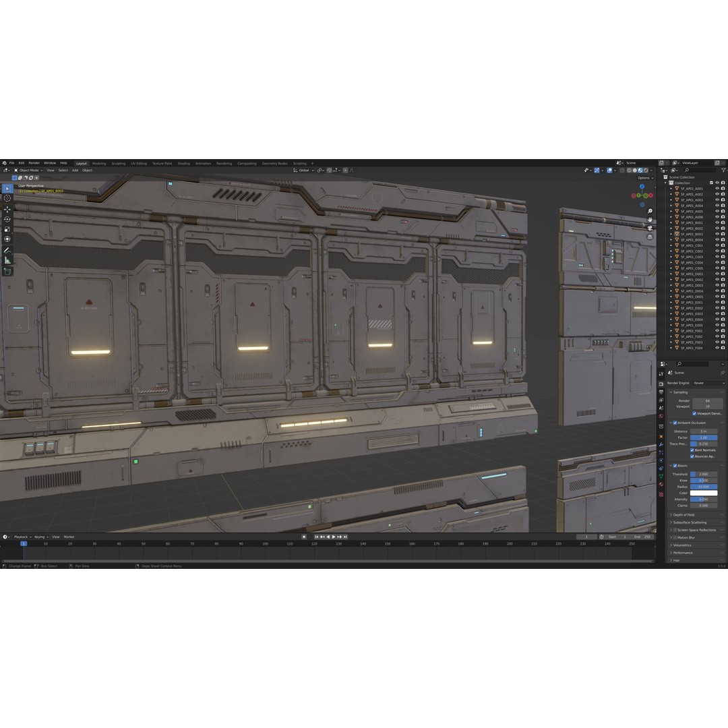This screenshot has height=728, width=728.
Task: Select the Move tool
Action: 7,210
